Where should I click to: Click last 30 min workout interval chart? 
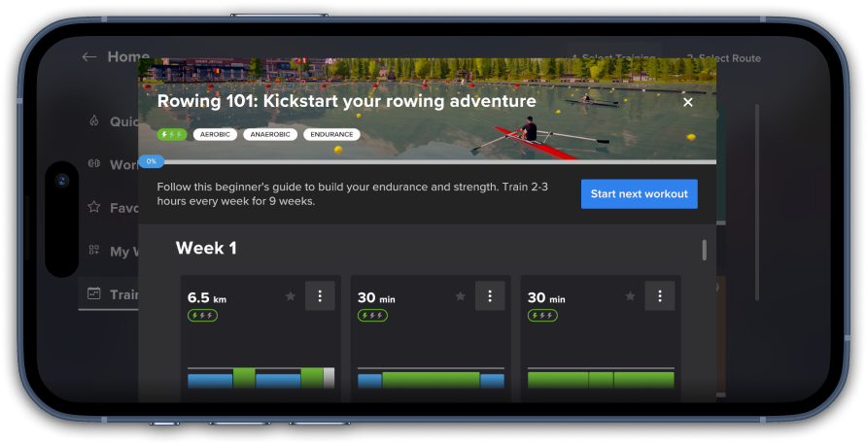[601, 378]
